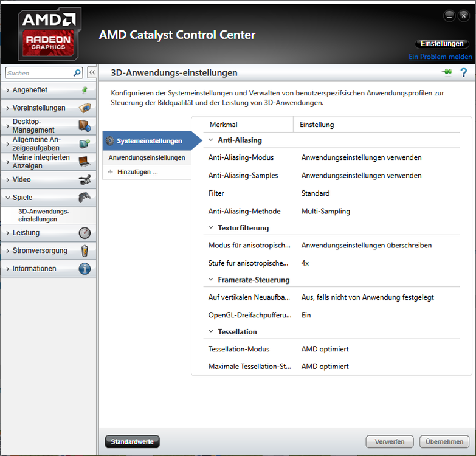Click the plus icon beside Hinzufügen
The width and height of the screenshot is (476, 456).
click(x=111, y=172)
